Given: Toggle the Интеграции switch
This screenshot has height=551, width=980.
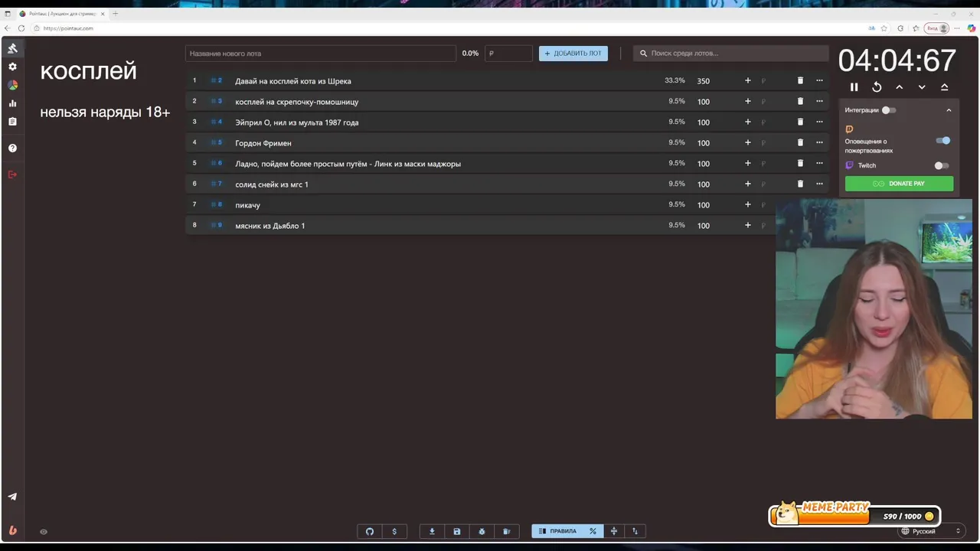Looking at the screenshot, I should click(888, 110).
